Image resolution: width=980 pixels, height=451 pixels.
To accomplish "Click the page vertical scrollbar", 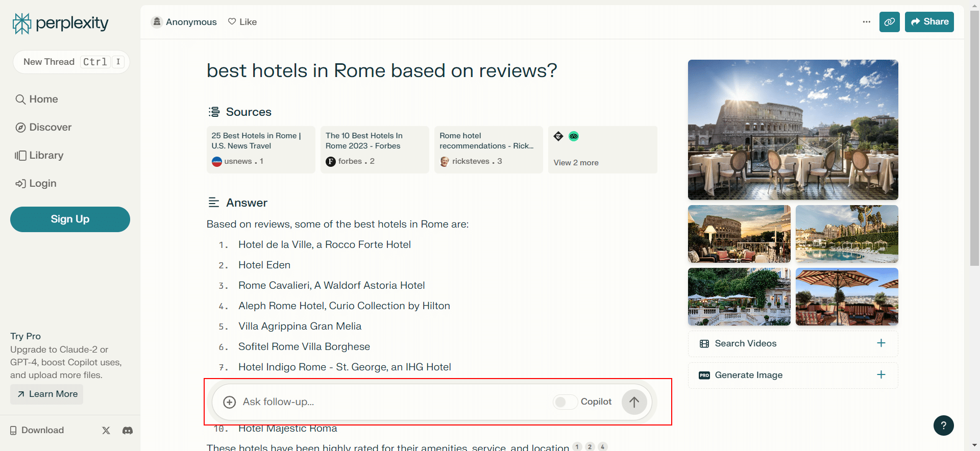I will pos(975,138).
